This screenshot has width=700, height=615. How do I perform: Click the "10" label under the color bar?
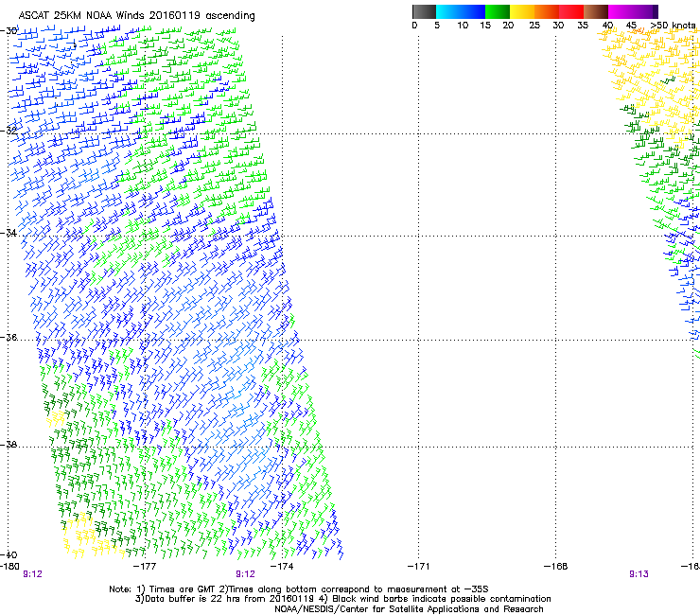(x=463, y=26)
